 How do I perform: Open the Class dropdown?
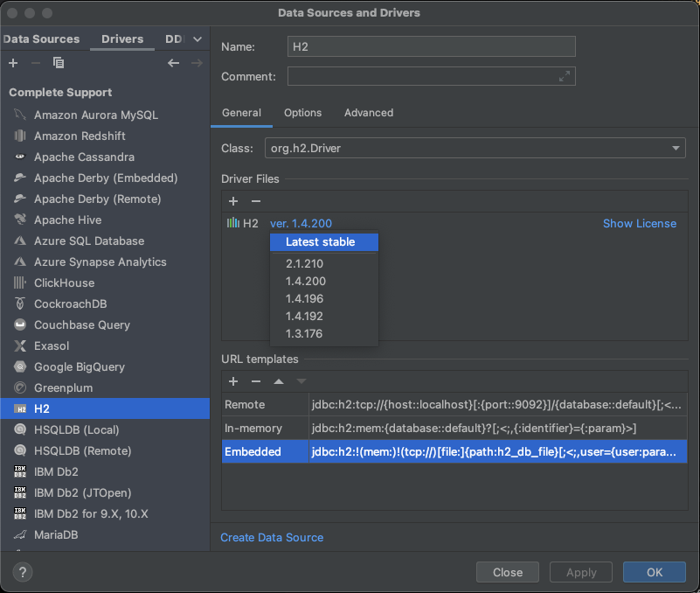pos(676,149)
